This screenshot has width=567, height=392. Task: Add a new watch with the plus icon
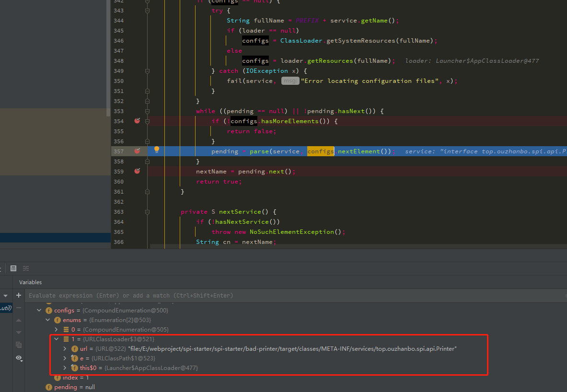click(x=19, y=296)
